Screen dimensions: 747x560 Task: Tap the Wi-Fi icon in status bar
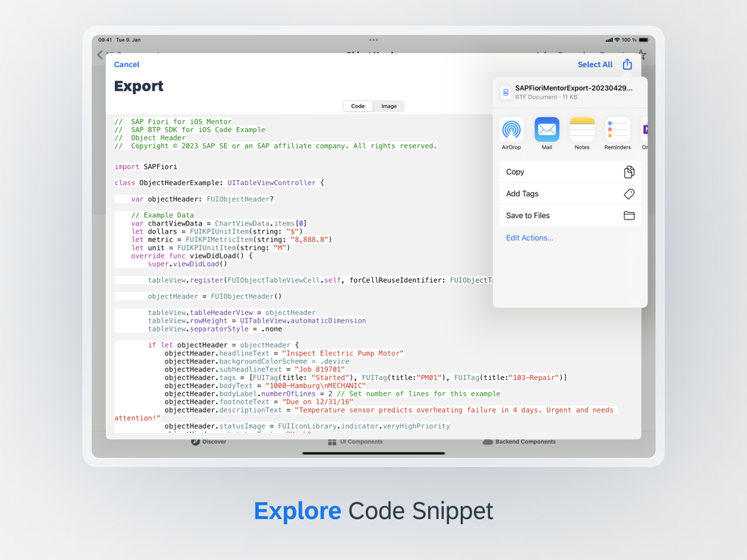pos(618,40)
